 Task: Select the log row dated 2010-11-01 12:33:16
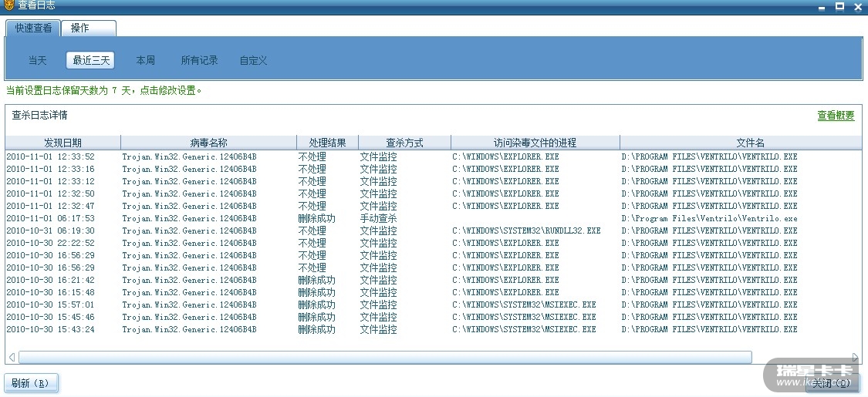(434, 169)
